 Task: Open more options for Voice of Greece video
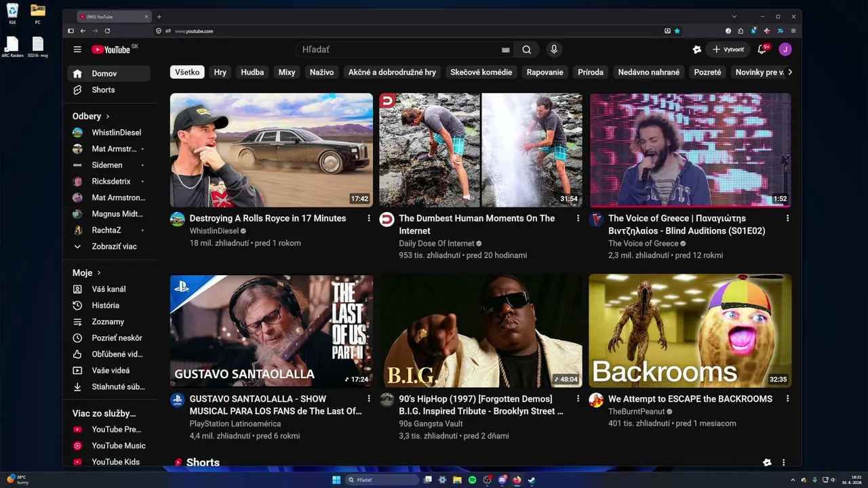(787, 218)
